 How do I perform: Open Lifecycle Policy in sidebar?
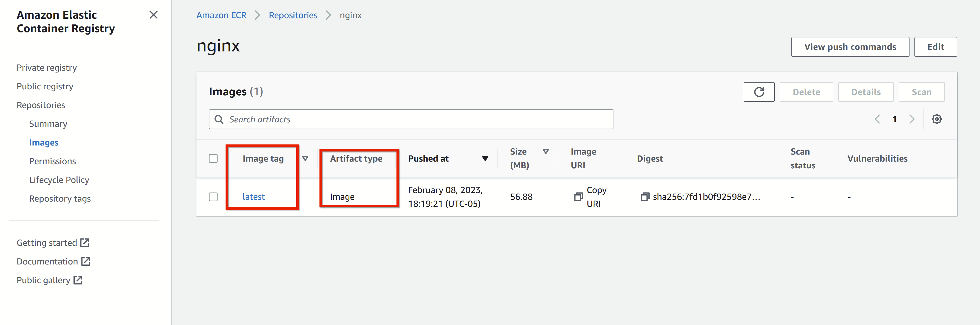coord(59,180)
